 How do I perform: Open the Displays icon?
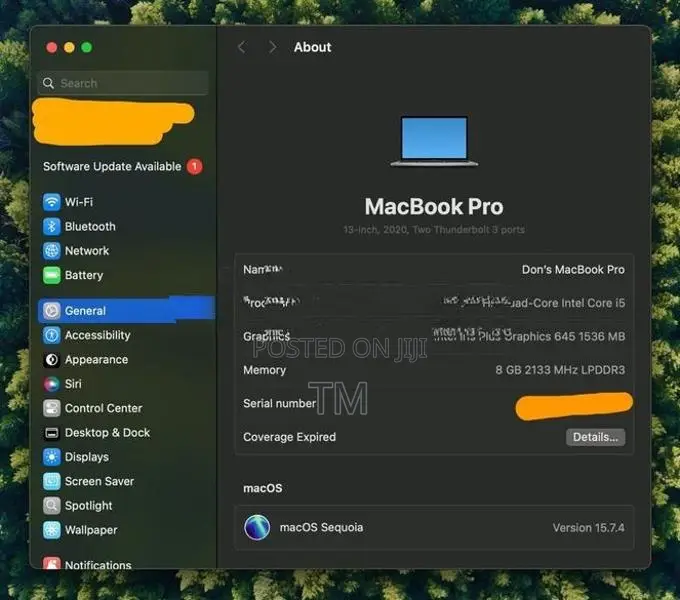(x=52, y=457)
